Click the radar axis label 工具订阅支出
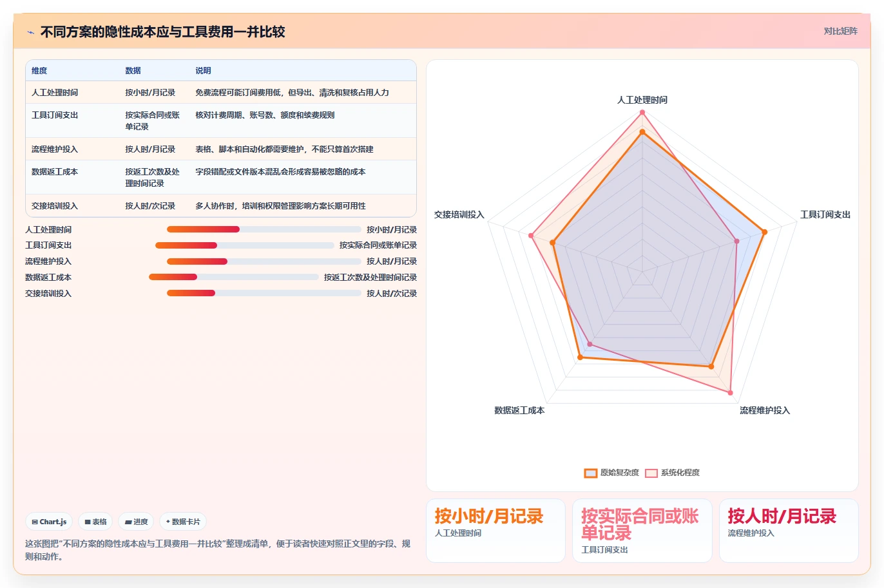 (825, 214)
